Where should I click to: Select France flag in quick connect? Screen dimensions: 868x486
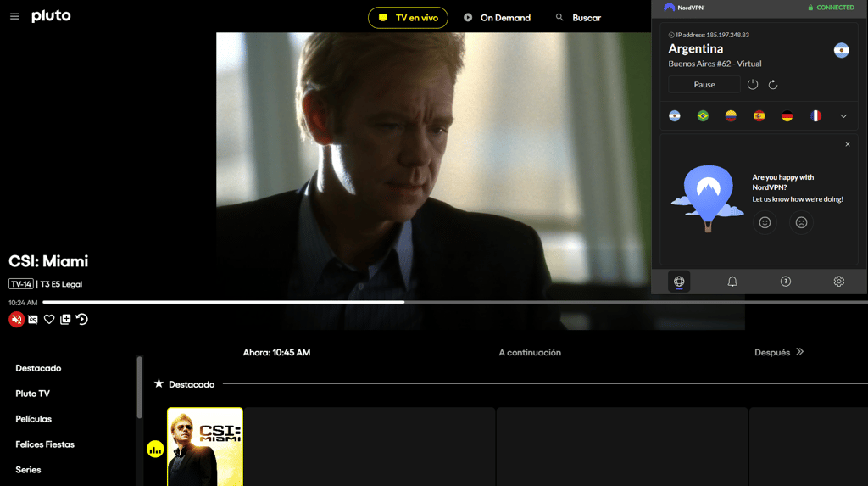click(x=815, y=116)
